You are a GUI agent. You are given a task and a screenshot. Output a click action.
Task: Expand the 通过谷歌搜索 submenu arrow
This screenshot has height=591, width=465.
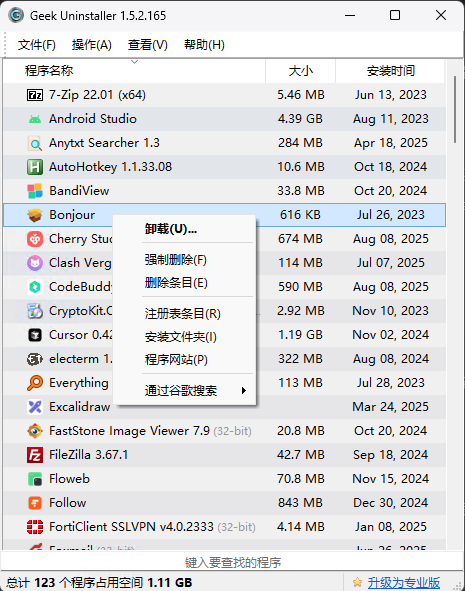click(244, 390)
